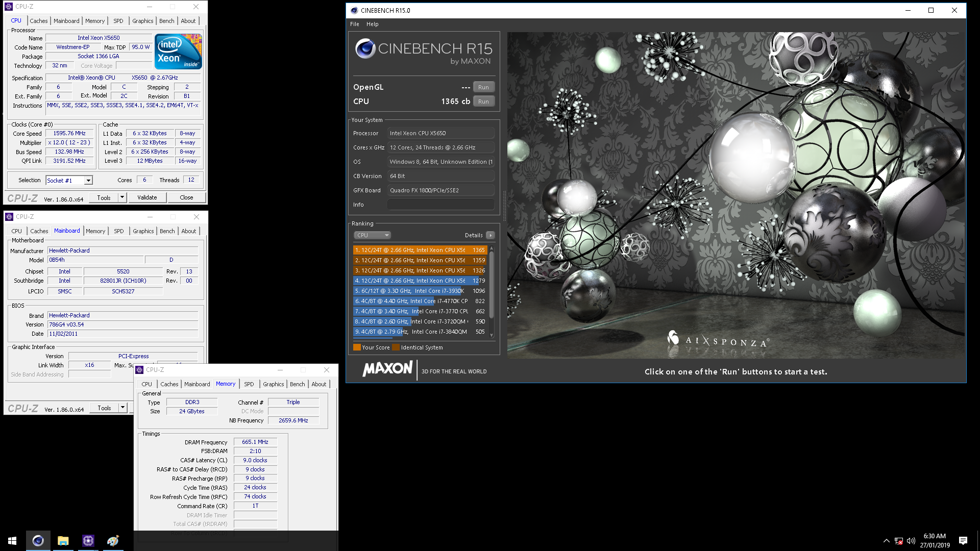Open Graphics tab in top CPU-Z window
The image size is (980, 551).
click(x=142, y=21)
